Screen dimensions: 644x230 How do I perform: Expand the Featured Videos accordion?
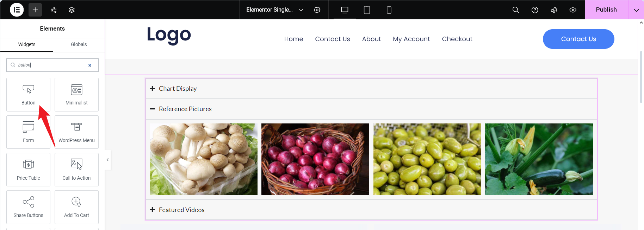point(181,210)
